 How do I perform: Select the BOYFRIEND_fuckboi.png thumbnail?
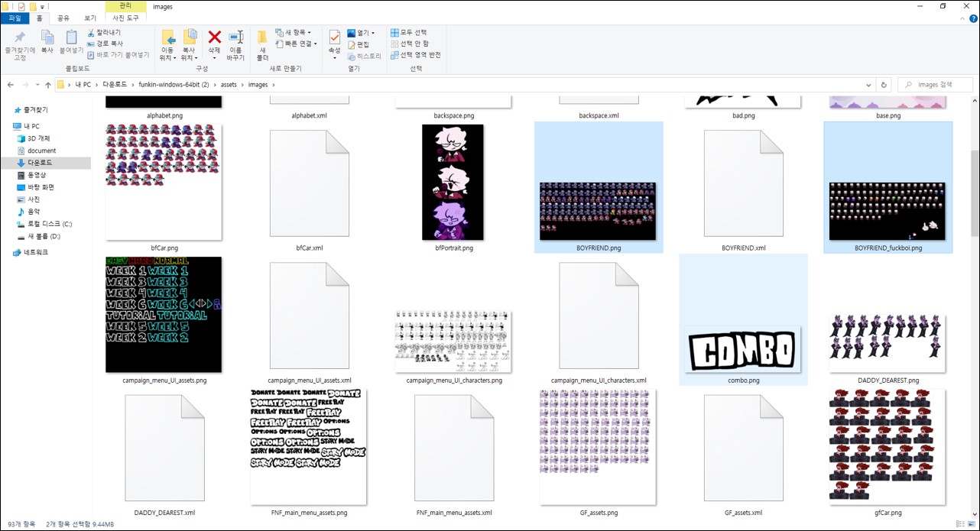[888, 211]
